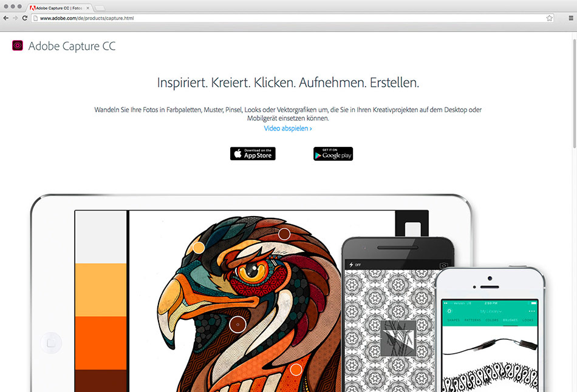Open the Google Play download button
Screen dimensions: 577x392
coord(333,154)
